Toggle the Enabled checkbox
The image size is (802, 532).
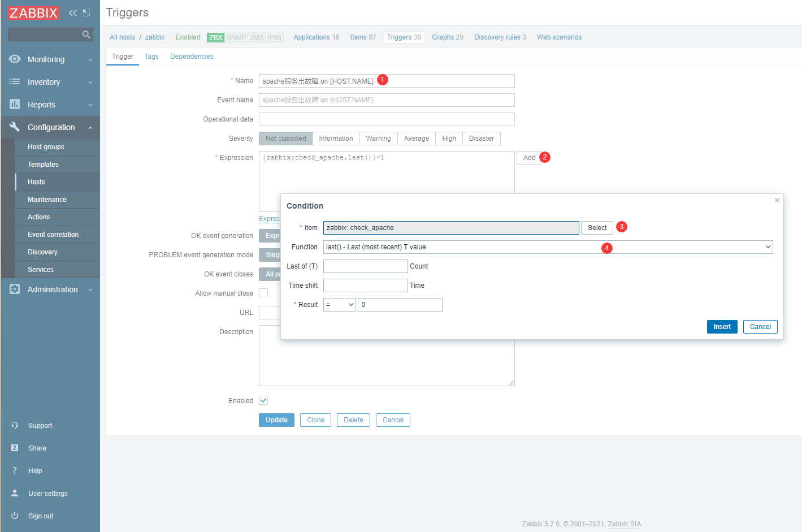pos(263,400)
